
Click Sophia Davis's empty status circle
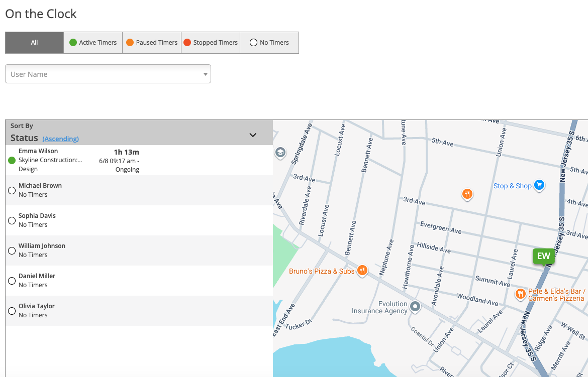click(12, 220)
